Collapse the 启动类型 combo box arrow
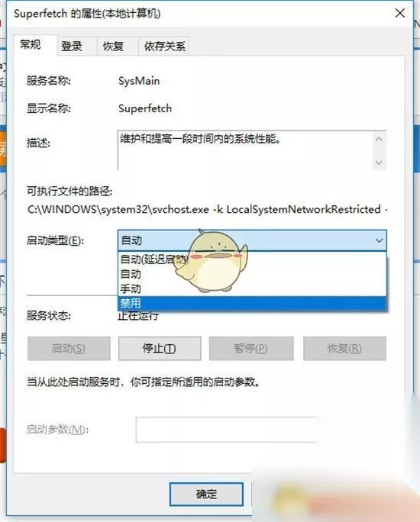Viewport: 420px width, 522px height. coord(379,240)
